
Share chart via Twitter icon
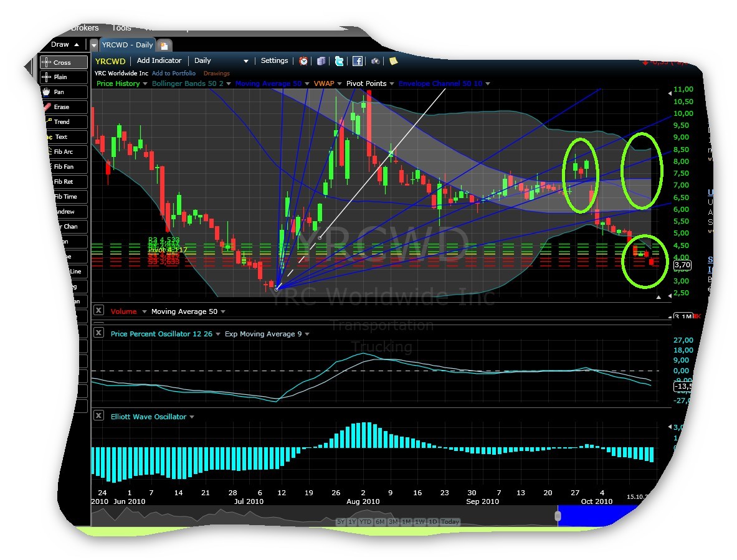(x=339, y=61)
